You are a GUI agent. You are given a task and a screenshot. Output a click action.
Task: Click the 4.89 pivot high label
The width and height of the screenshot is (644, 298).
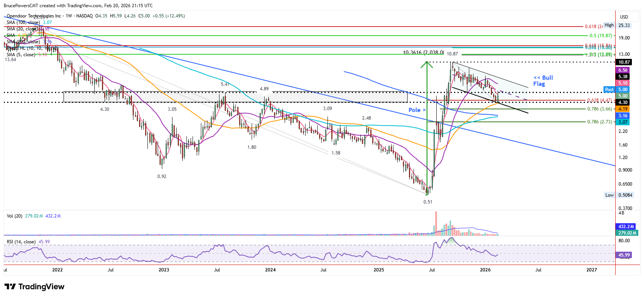coord(264,89)
